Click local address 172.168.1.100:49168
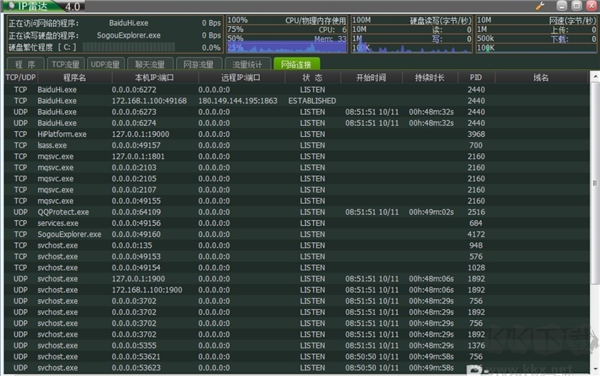 tap(149, 101)
